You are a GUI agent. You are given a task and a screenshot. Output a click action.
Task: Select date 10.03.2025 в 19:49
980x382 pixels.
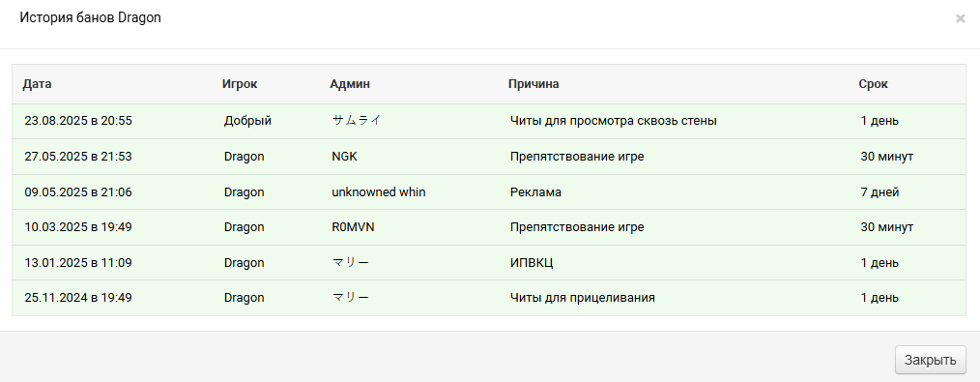pyautogui.click(x=78, y=227)
